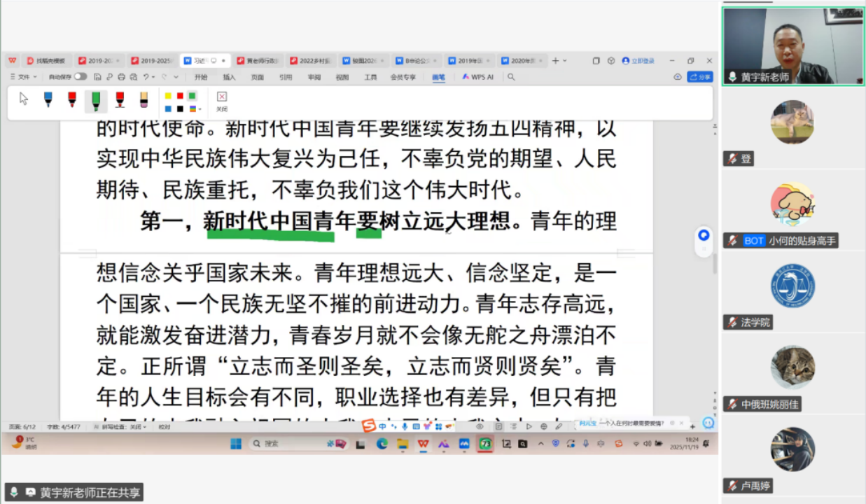Toggle the 自动保存 autosave switch
Image resolution: width=866 pixels, height=504 pixels.
80,77
